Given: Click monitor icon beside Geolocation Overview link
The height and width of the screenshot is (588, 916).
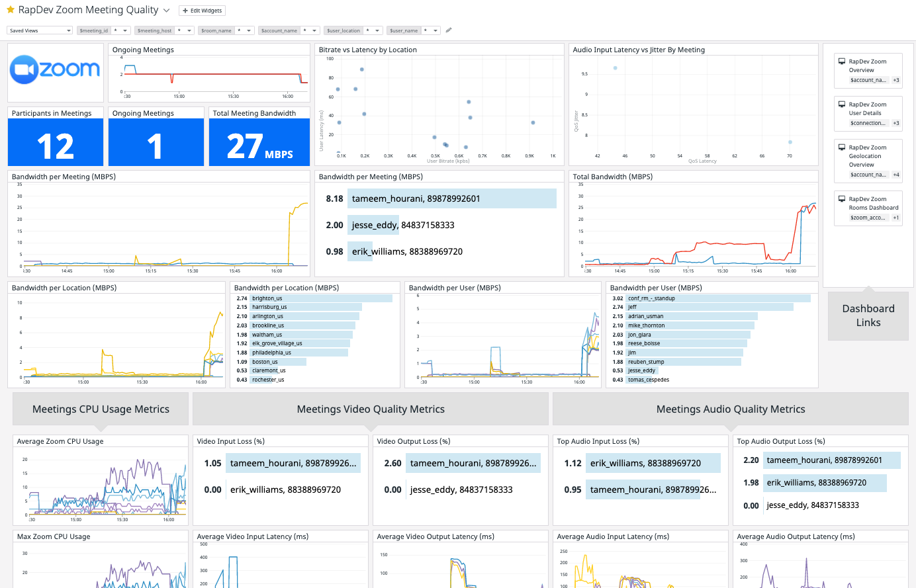Looking at the screenshot, I should [842, 147].
